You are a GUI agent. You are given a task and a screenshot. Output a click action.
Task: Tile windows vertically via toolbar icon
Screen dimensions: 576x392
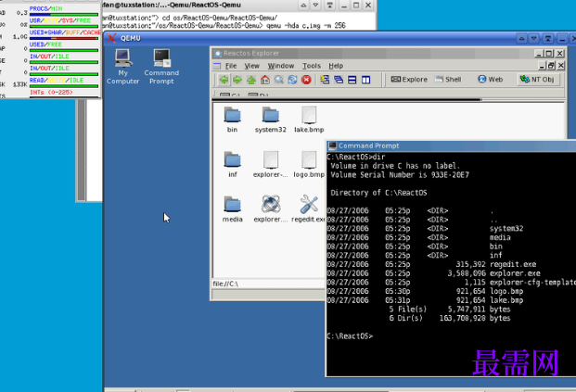tap(365, 80)
